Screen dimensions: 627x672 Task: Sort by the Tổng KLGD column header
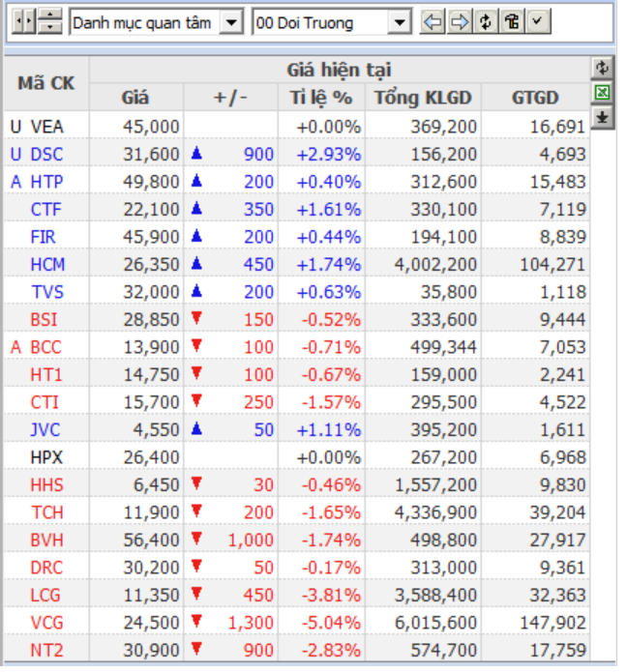coord(423,98)
